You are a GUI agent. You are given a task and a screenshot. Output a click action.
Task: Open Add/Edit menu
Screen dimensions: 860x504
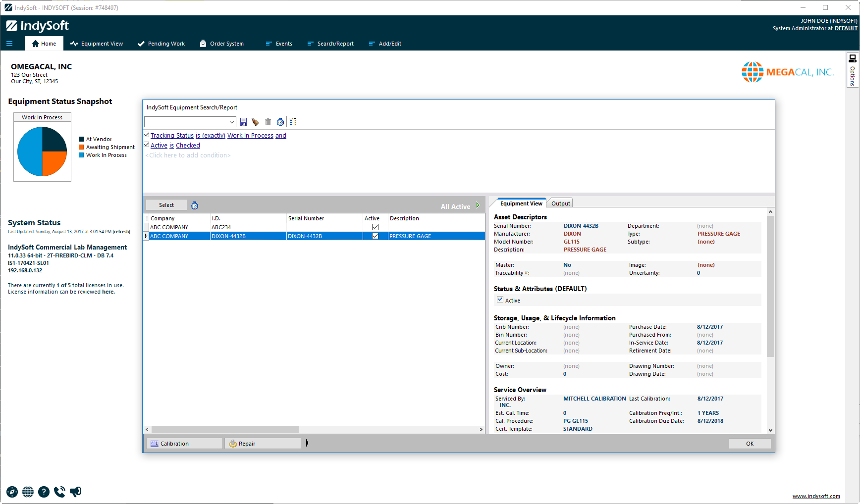(x=385, y=44)
